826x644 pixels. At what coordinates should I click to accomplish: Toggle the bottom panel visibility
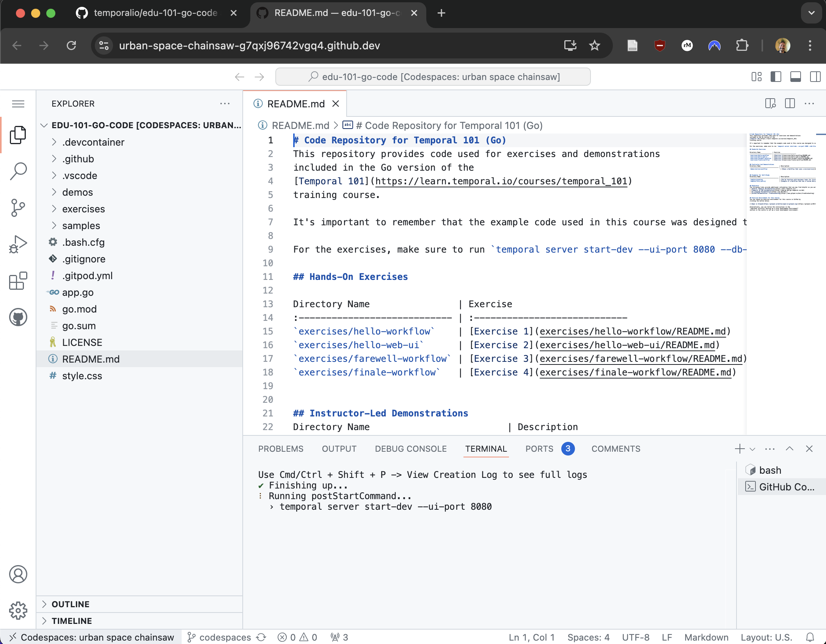click(x=795, y=77)
